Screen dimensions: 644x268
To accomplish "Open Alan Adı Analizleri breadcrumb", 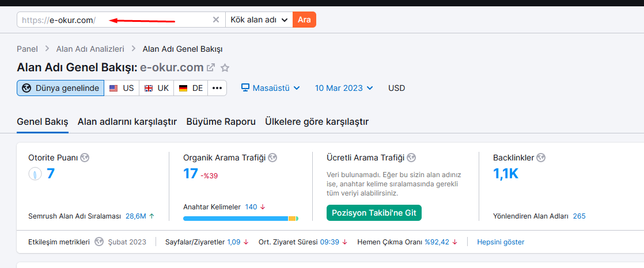I will pyautogui.click(x=90, y=49).
